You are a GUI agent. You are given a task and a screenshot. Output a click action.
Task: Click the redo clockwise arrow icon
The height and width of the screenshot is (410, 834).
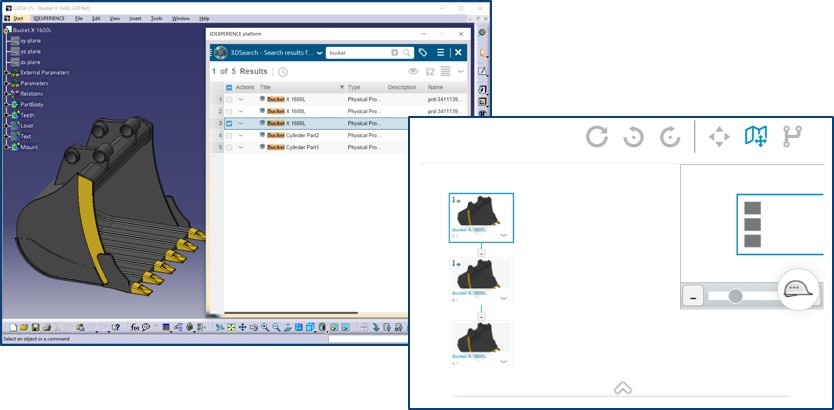pyautogui.click(x=670, y=137)
